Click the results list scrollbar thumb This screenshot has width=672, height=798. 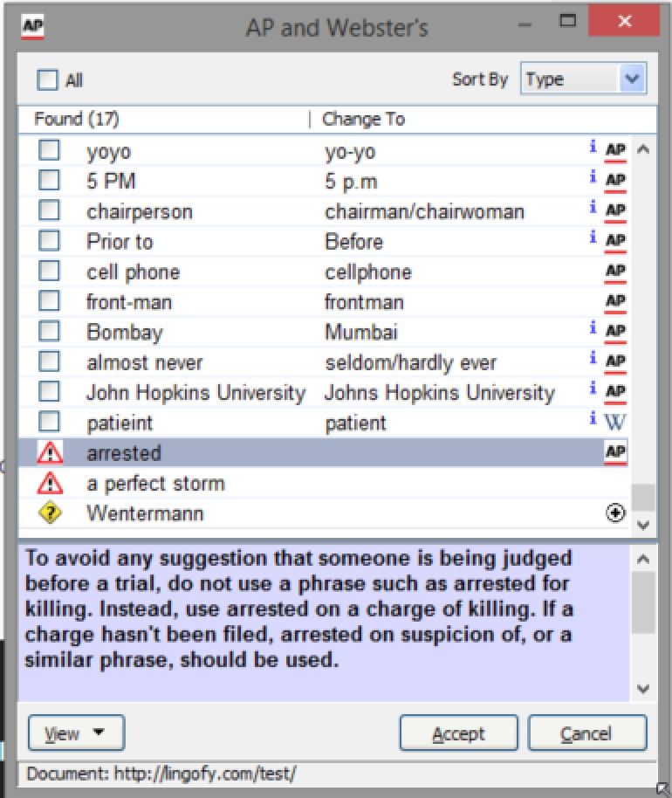[x=643, y=498]
